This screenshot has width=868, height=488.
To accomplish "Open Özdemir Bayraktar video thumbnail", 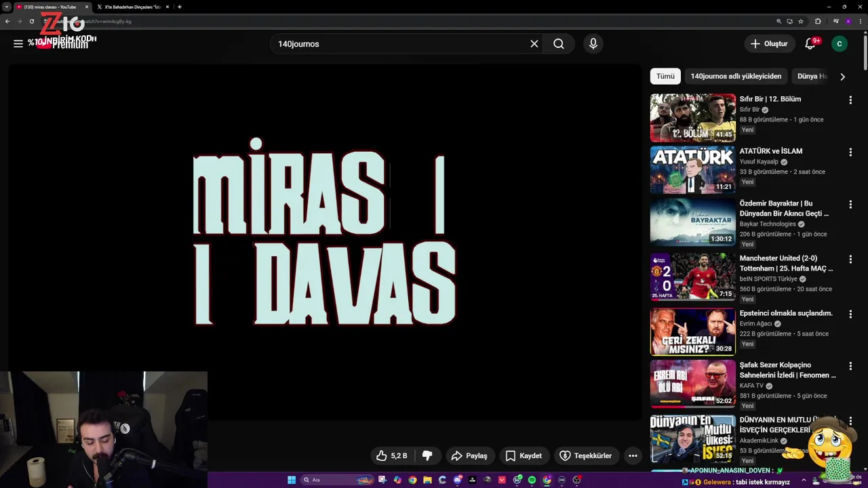I will [692, 222].
